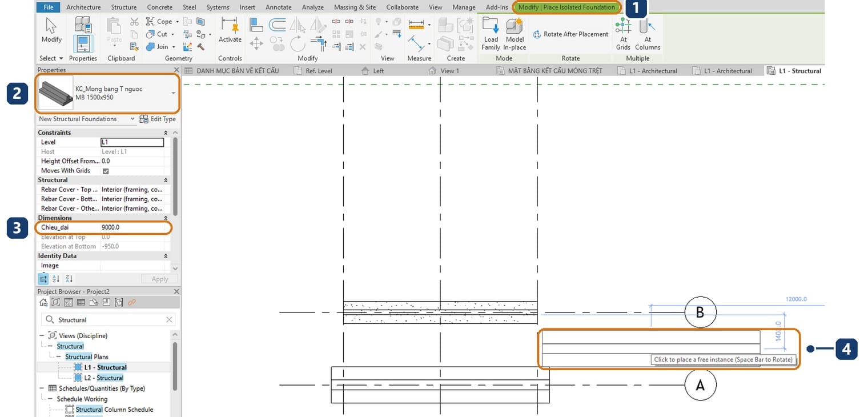868x417 pixels.
Task: Collapse Views (Discipline) tree node
Action: pyautogui.click(x=42, y=335)
